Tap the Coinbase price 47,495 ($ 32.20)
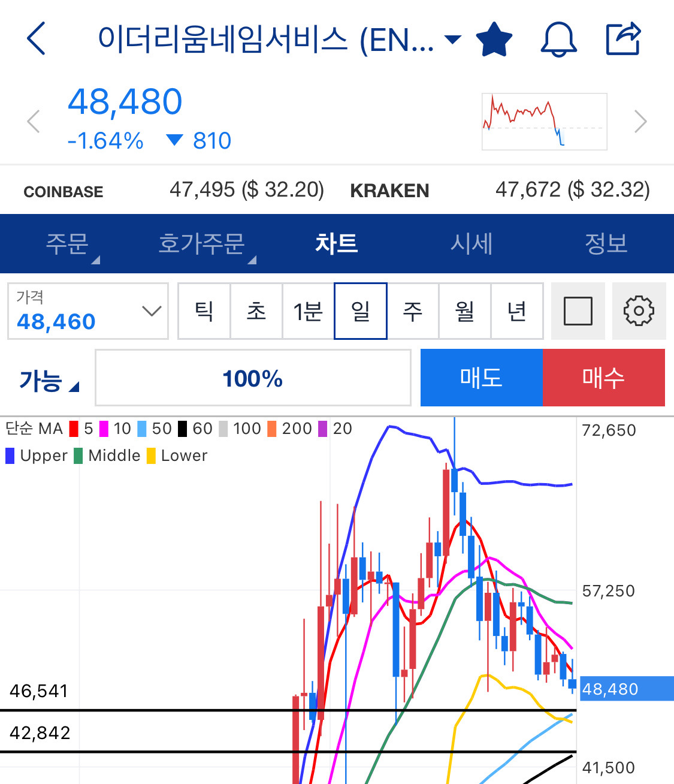 [x=247, y=190]
